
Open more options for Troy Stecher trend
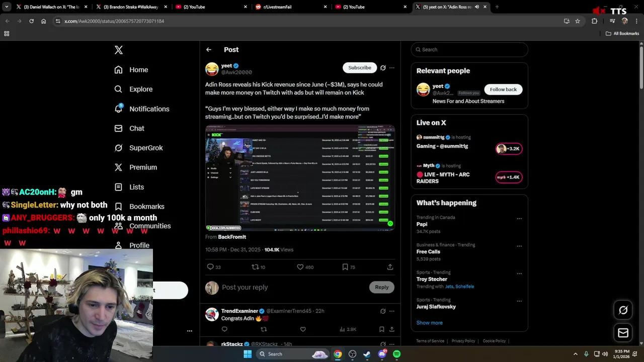click(519, 274)
